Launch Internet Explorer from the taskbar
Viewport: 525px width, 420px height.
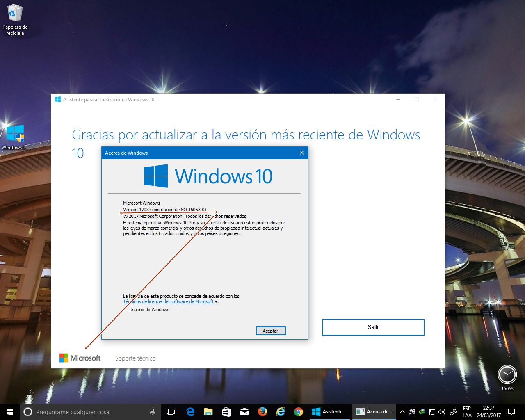pos(281,412)
